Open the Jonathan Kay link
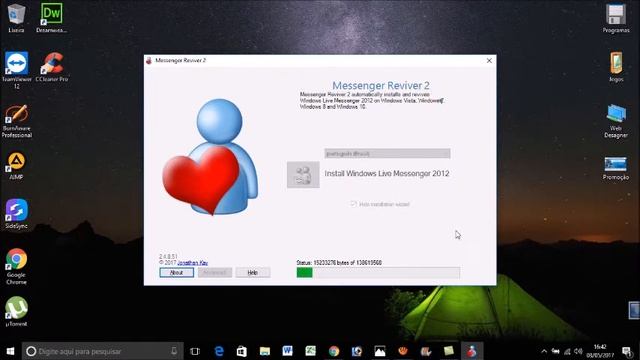640x360 pixels. [193, 263]
